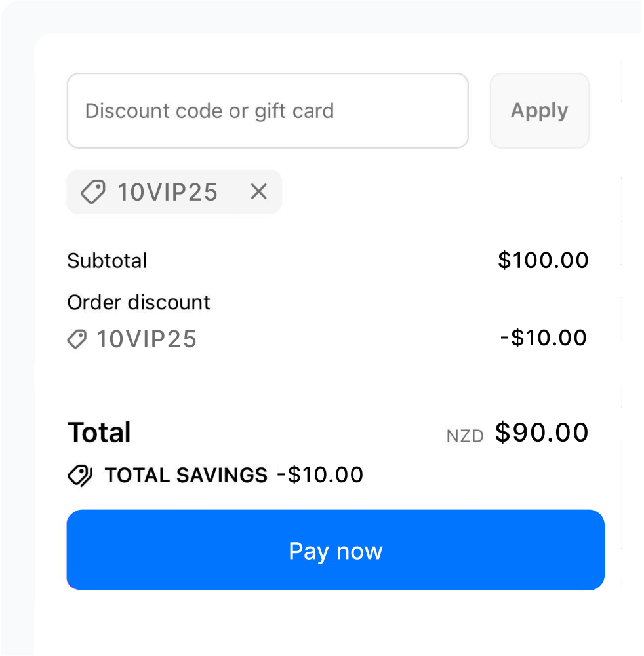The height and width of the screenshot is (656, 644).
Task: Click the $90.00 total price
Action: pos(542,432)
